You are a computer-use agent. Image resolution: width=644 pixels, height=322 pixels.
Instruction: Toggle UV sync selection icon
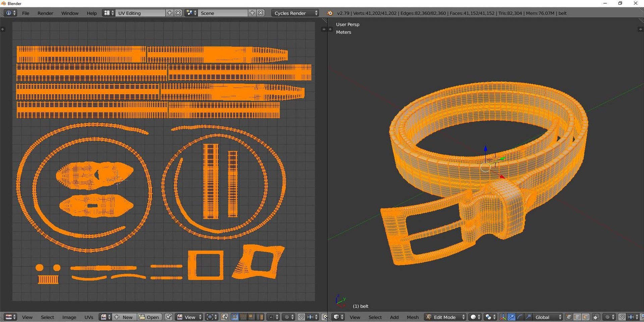[225, 317]
